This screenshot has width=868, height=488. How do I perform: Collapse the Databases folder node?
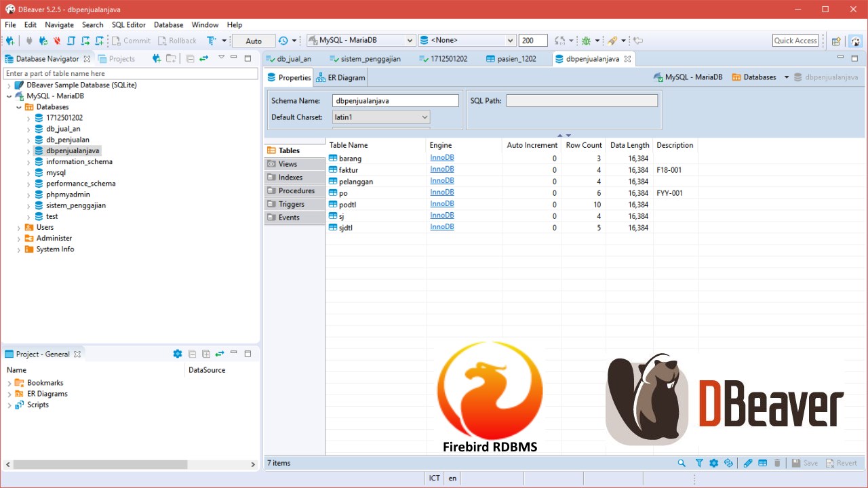click(19, 107)
